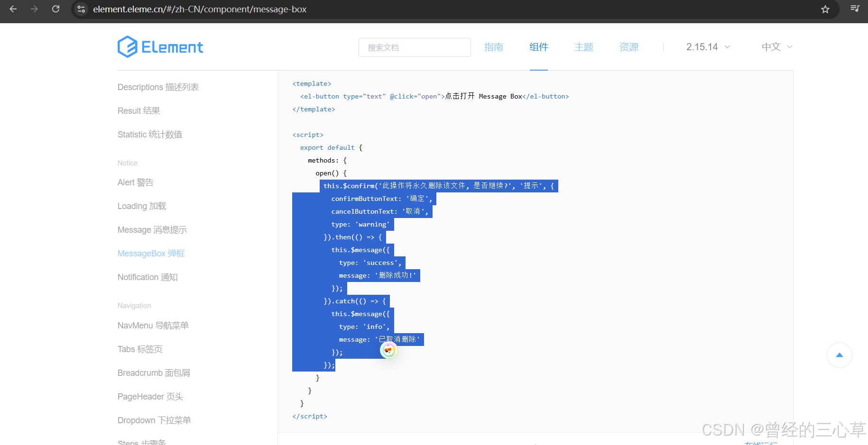Open Message 消息提示 in sidebar
The image size is (868, 445).
(x=152, y=230)
